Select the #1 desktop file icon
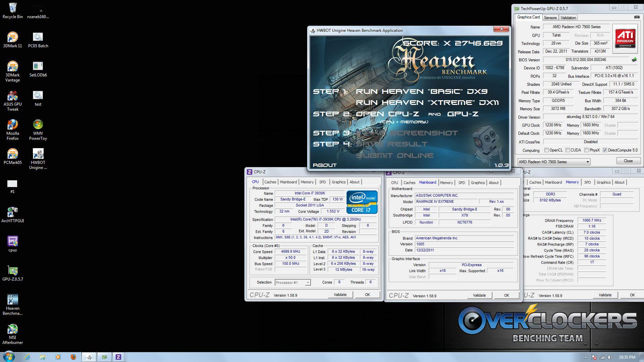The image size is (644, 362). click(12, 186)
